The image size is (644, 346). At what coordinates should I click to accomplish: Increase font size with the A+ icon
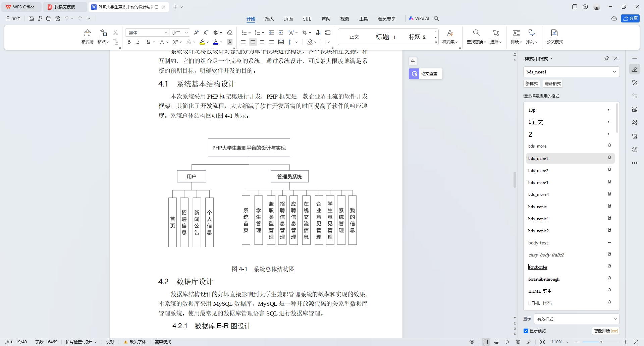tap(197, 33)
